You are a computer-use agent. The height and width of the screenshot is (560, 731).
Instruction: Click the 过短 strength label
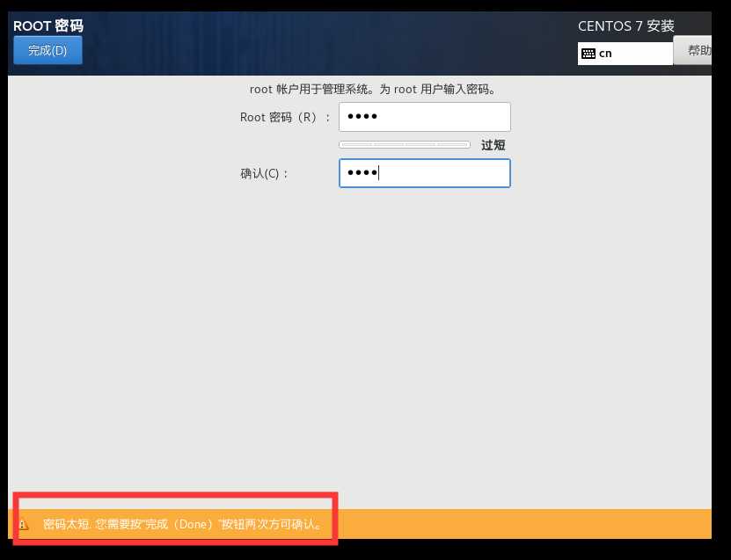point(493,145)
